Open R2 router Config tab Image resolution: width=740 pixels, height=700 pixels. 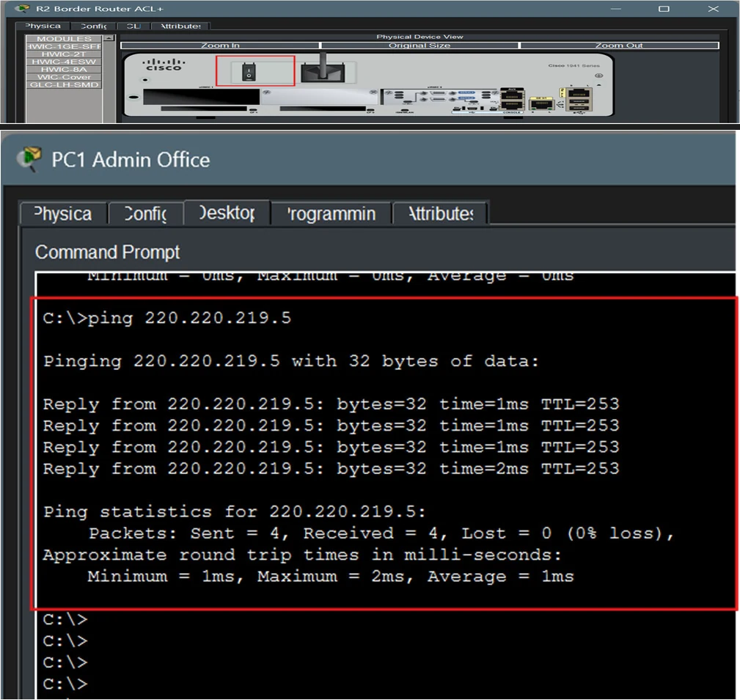coord(93,26)
